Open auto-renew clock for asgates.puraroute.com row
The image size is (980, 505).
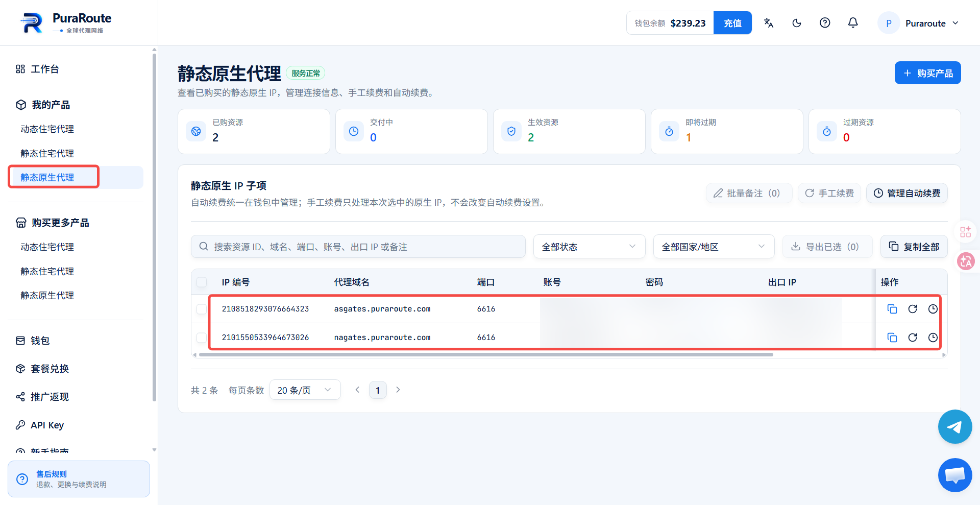[933, 309]
